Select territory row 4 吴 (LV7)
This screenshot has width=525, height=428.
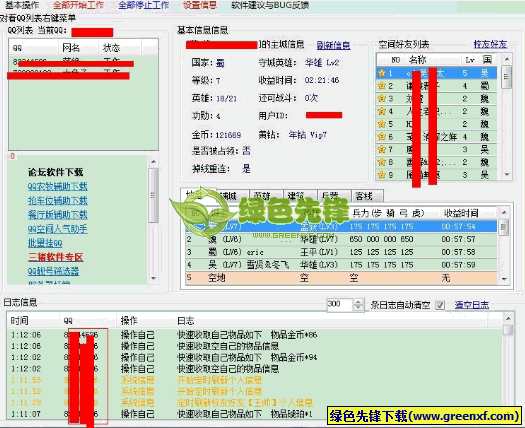342,265
